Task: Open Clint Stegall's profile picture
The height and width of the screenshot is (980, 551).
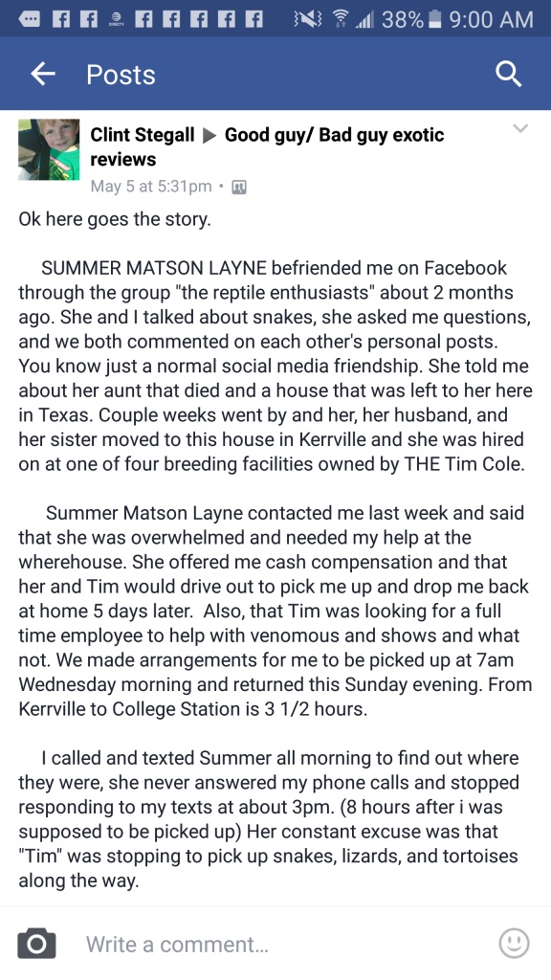Action: point(49,149)
